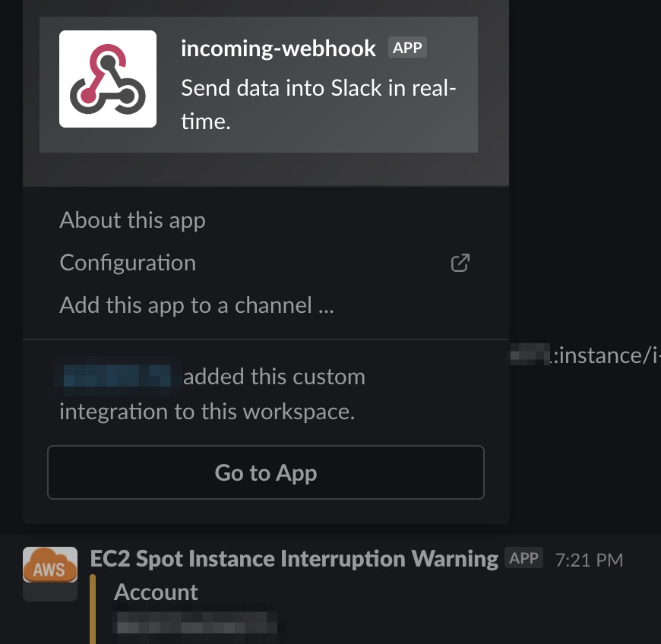The image size is (661, 644).
Task: Click the Account label in the warning message
Action: pyautogui.click(x=155, y=592)
